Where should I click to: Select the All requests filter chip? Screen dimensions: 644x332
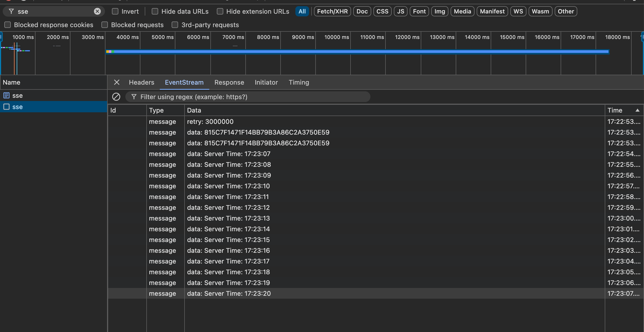click(x=302, y=11)
